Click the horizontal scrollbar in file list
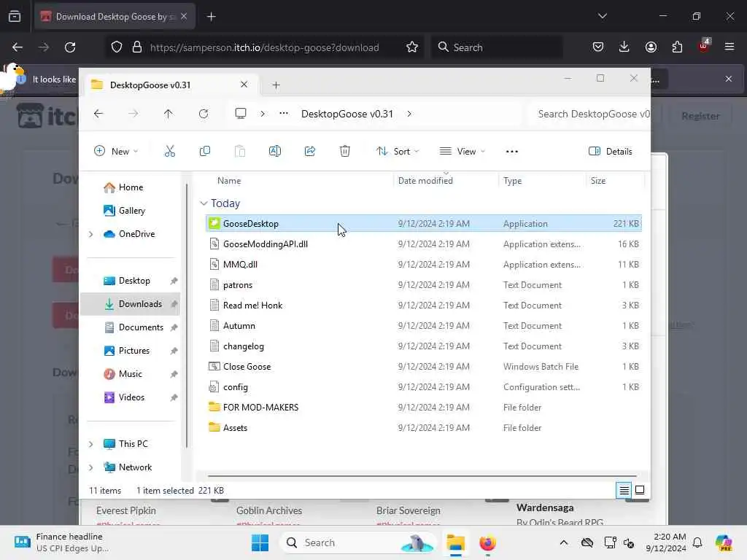The height and width of the screenshot is (560, 747). pos(422,475)
